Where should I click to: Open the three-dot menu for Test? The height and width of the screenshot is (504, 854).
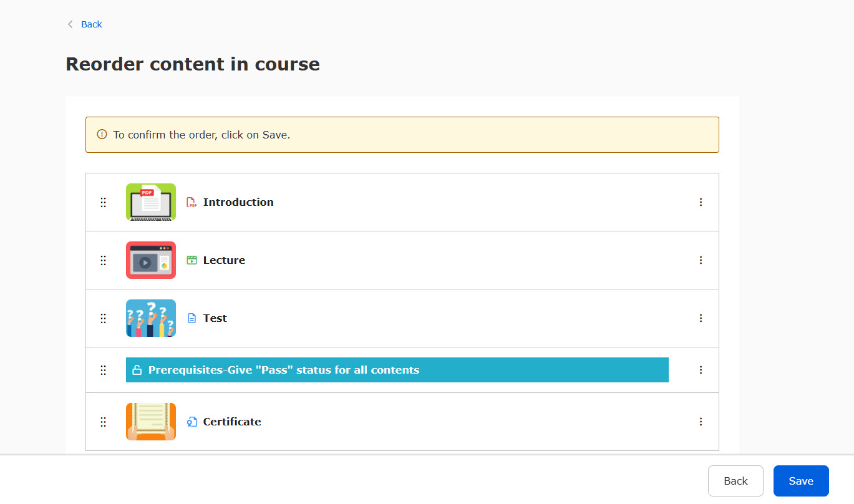(701, 318)
